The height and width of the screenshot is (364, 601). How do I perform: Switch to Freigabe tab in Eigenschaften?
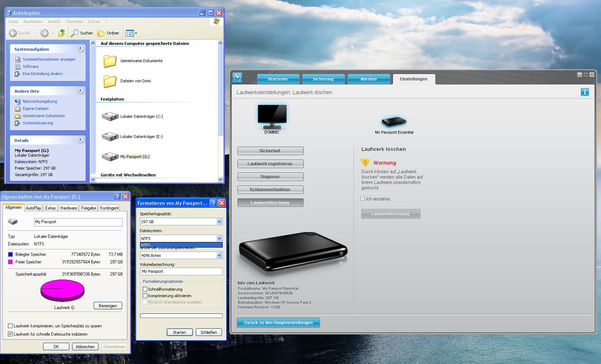pyautogui.click(x=89, y=208)
